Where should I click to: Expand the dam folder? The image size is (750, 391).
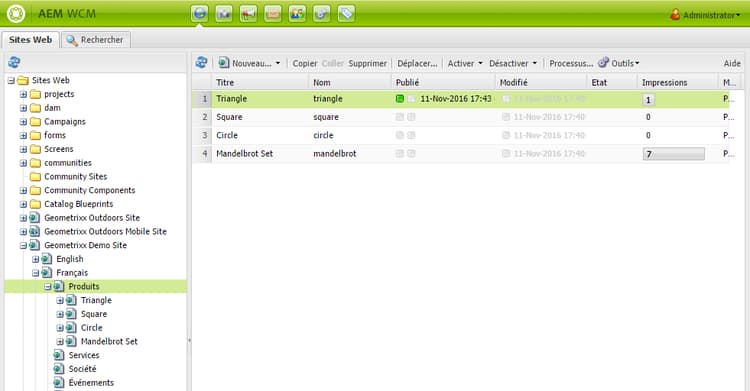coord(23,108)
